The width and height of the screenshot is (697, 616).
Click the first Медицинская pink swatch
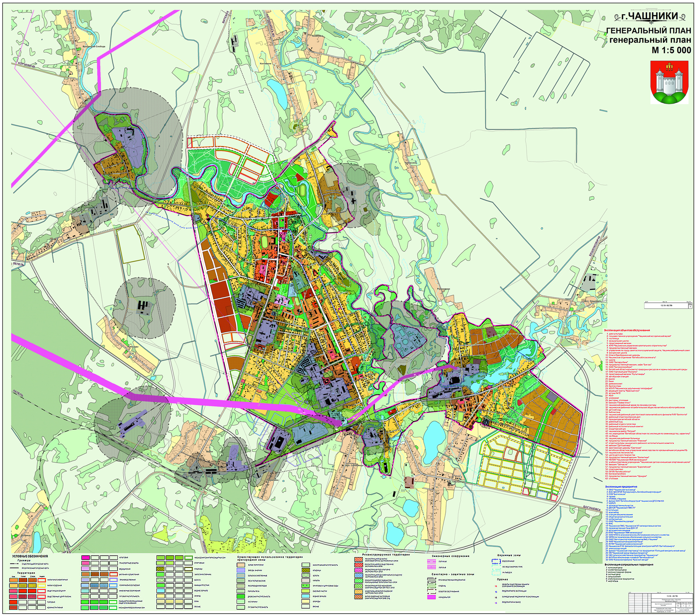pyautogui.click(x=86, y=569)
